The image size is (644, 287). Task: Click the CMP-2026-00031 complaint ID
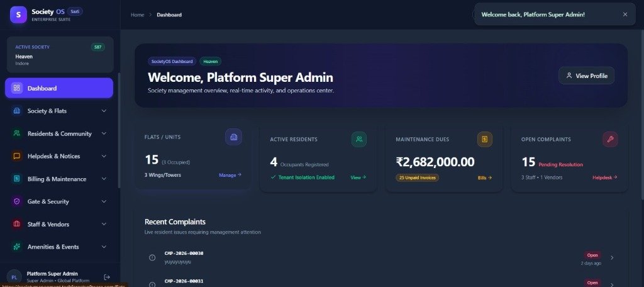[184, 281]
